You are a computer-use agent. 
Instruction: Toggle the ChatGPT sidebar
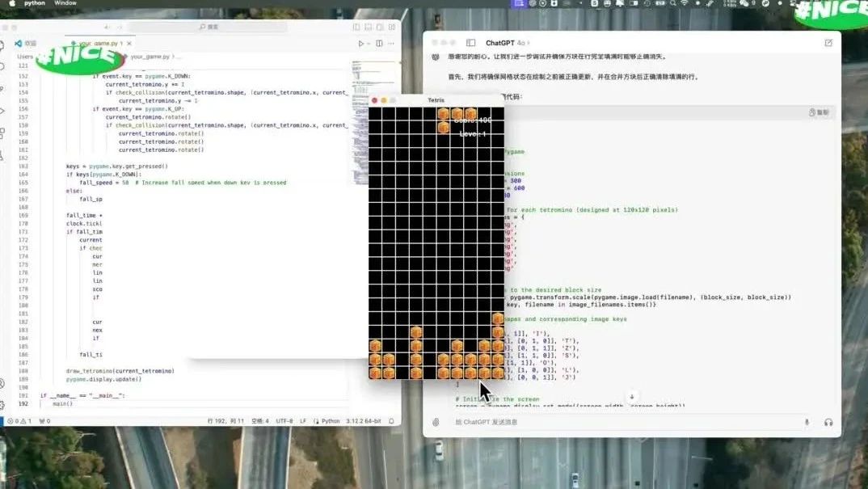[x=470, y=43]
